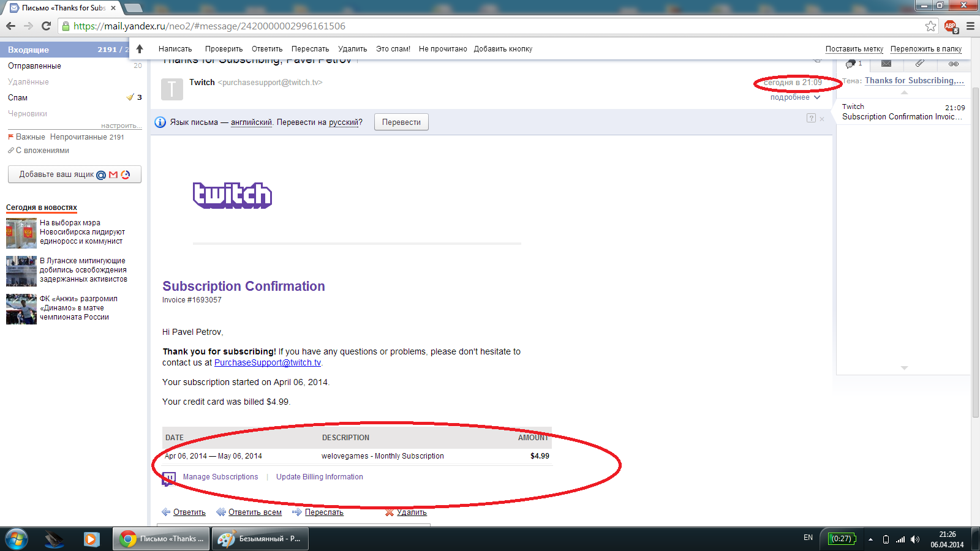980x551 pixels.
Task: Open Manage Subscriptions link
Action: click(x=221, y=477)
